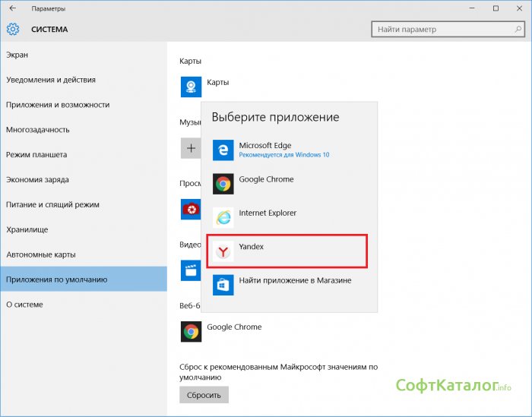Click the search magnifier icon
Screen dimensions: 532x417
click(x=517, y=30)
